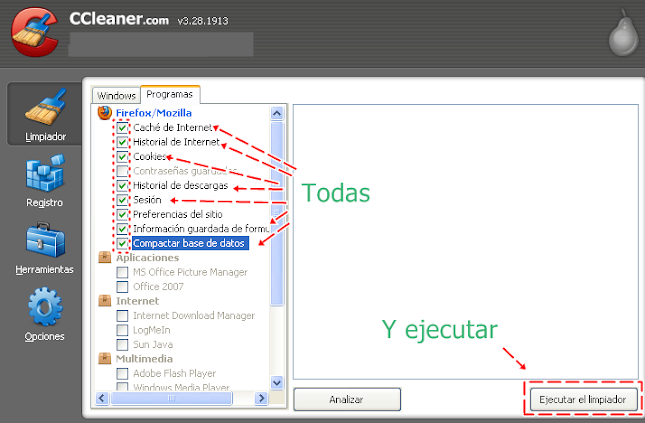The width and height of the screenshot is (645, 423).
Task: Open the Limpiador cleaner section
Action: tap(44, 114)
